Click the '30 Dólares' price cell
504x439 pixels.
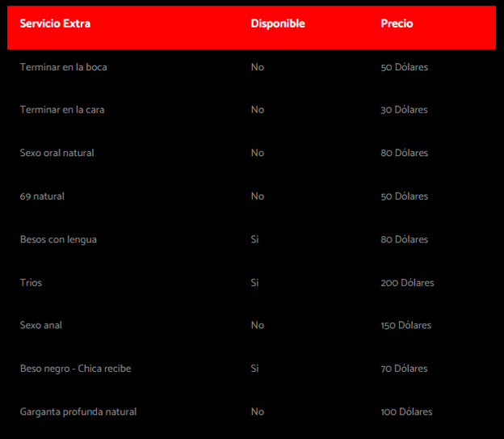(404, 110)
